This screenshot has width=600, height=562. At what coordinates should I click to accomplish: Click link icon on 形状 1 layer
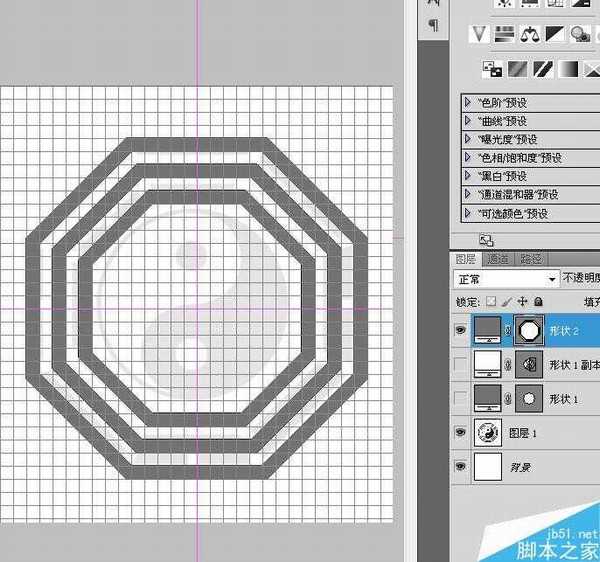(508, 399)
